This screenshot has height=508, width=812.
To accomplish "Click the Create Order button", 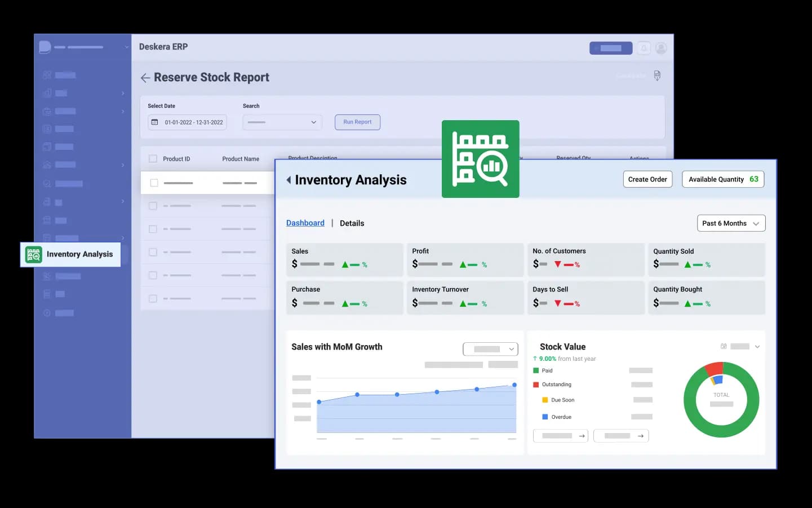I will pos(647,179).
